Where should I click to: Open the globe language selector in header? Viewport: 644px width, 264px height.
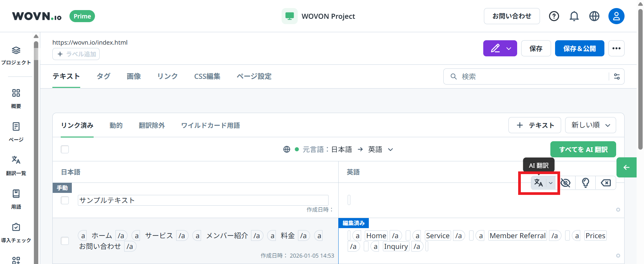594,16
